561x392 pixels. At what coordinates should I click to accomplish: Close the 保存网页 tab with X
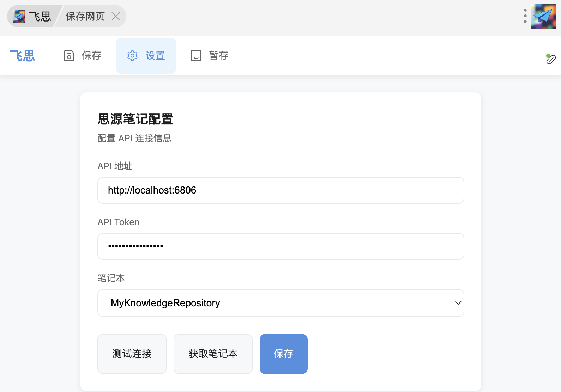click(116, 16)
